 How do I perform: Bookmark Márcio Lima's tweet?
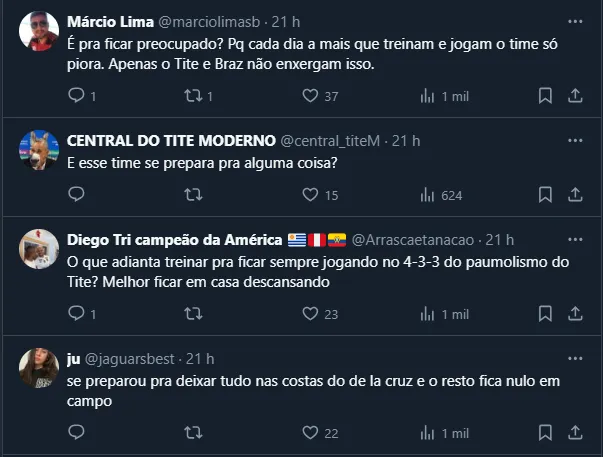(x=545, y=95)
